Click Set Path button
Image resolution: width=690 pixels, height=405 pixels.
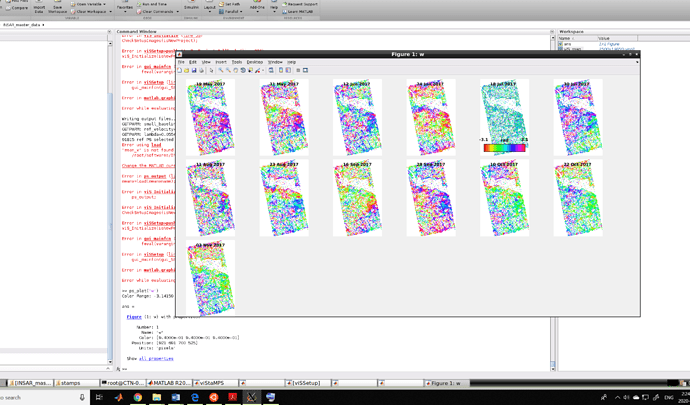[x=229, y=4]
